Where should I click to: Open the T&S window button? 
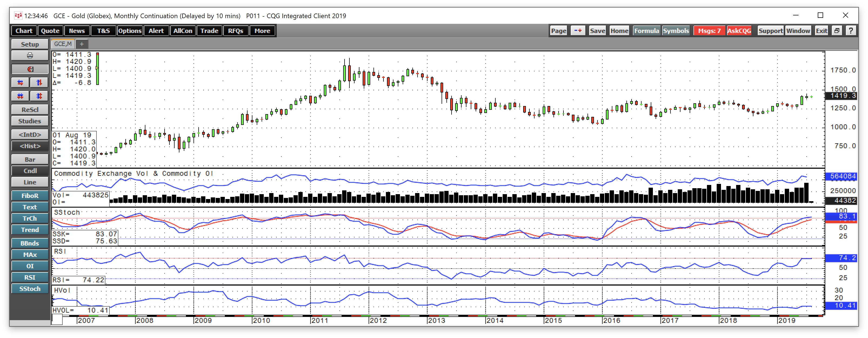coord(104,31)
